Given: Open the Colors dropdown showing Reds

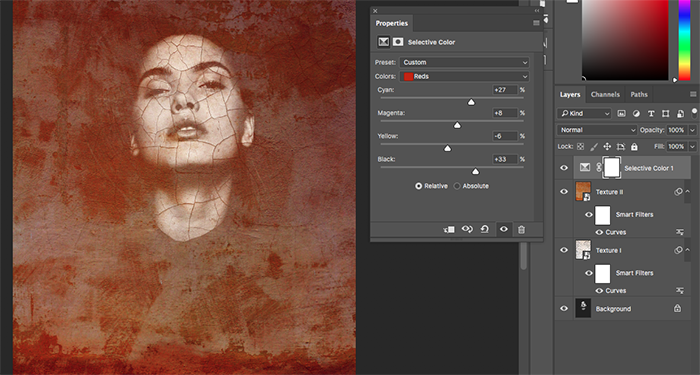Looking at the screenshot, I should pyautogui.click(x=464, y=76).
